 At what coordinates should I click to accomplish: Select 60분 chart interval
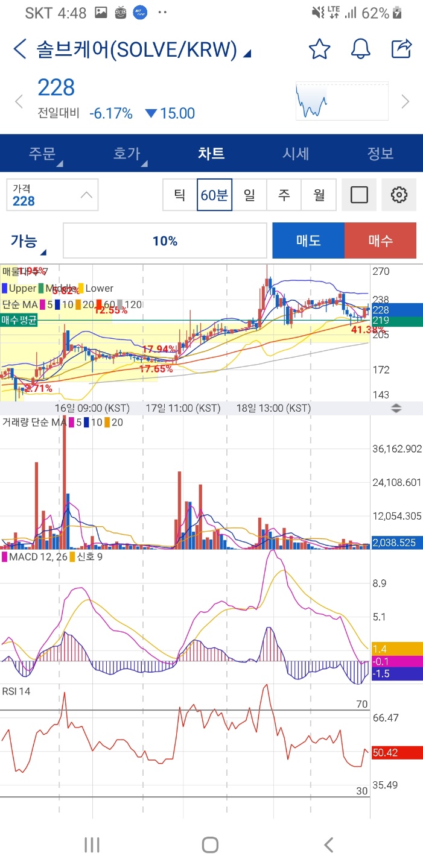214,195
